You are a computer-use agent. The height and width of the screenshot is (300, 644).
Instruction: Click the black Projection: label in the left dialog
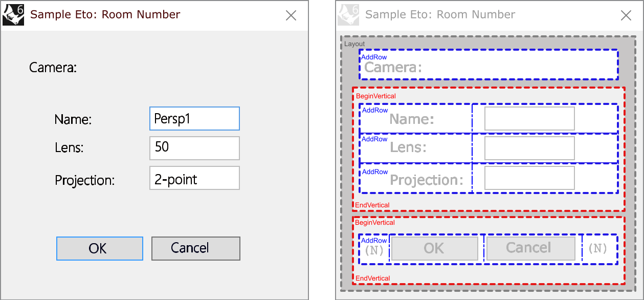coord(84,180)
